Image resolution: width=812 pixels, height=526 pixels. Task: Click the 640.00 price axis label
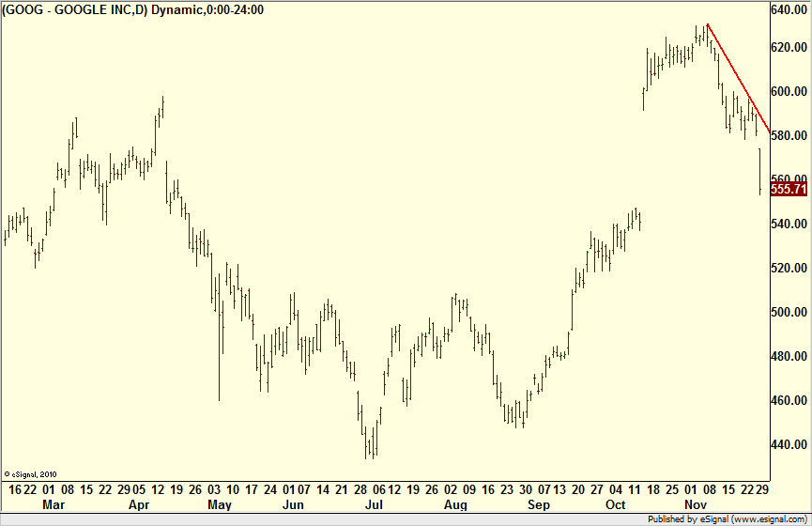tap(789, 9)
